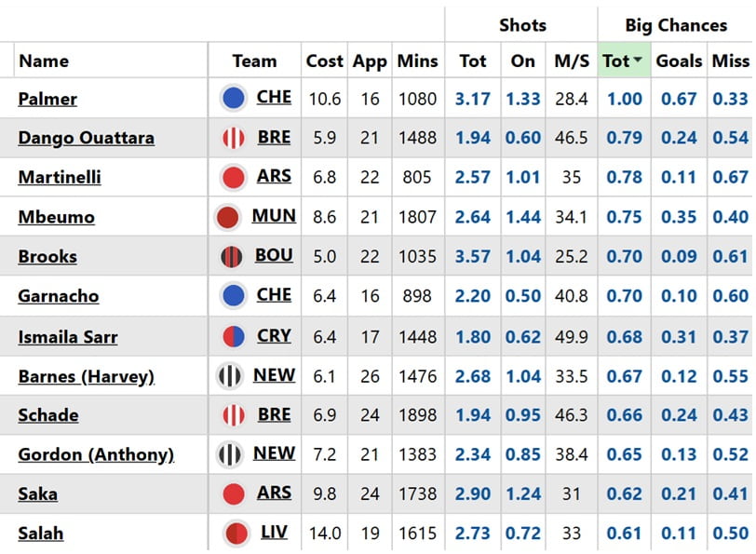Toggle sort order on the On shots column
This screenshot has height=554, width=756.
522,61
